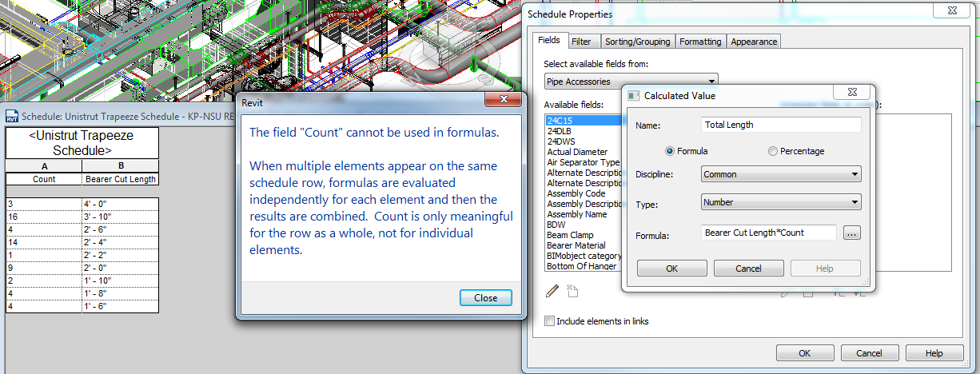The height and width of the screenshot is (374, 980).
Task: Select Air Separator Type field
Action: pos(584,162)
